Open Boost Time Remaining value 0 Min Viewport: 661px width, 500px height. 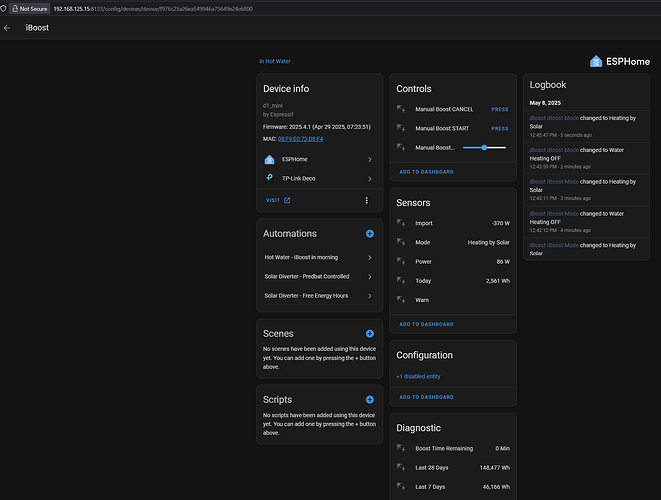coord(502,449)
